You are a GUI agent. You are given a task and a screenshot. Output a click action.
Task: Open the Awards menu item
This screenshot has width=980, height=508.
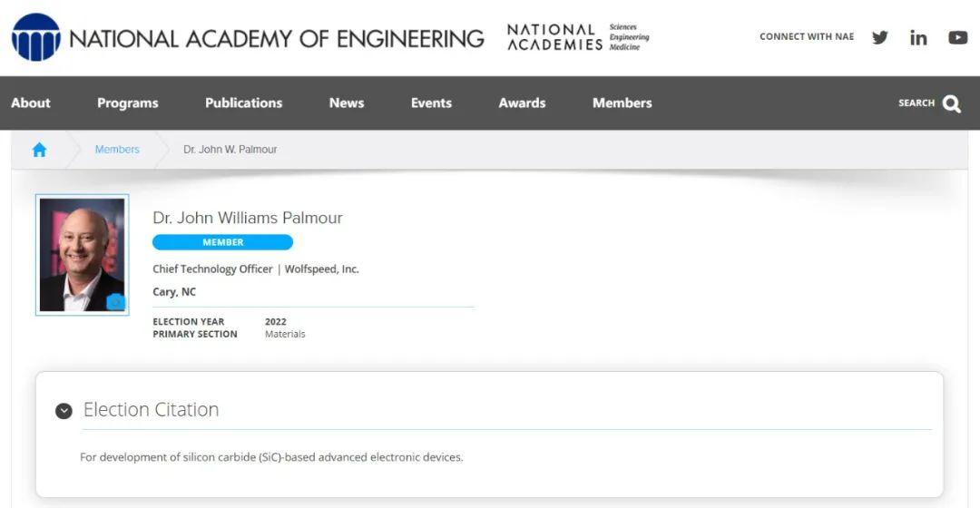click(522, 103)
